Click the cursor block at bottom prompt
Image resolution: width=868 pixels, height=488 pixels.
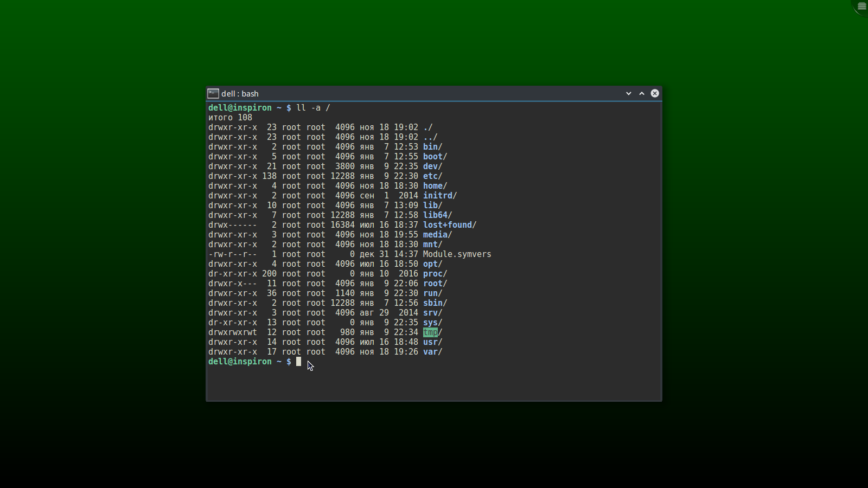point(298,362)
